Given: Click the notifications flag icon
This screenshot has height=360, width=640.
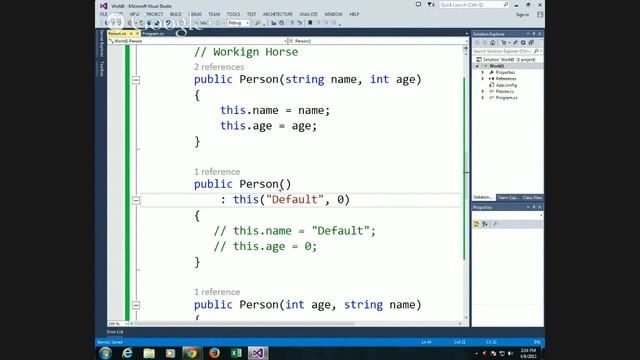Looking at the screenshot, I should pyautogui.click(x=431, y=5).
